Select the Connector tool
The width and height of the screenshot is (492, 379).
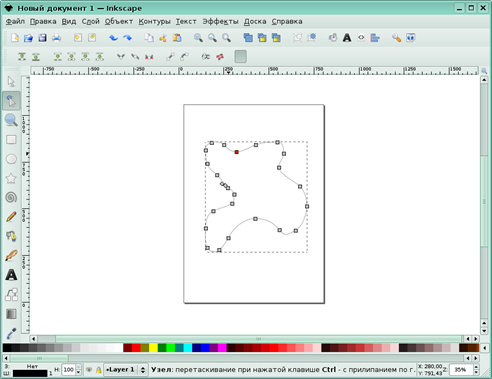tap(11, 294)
